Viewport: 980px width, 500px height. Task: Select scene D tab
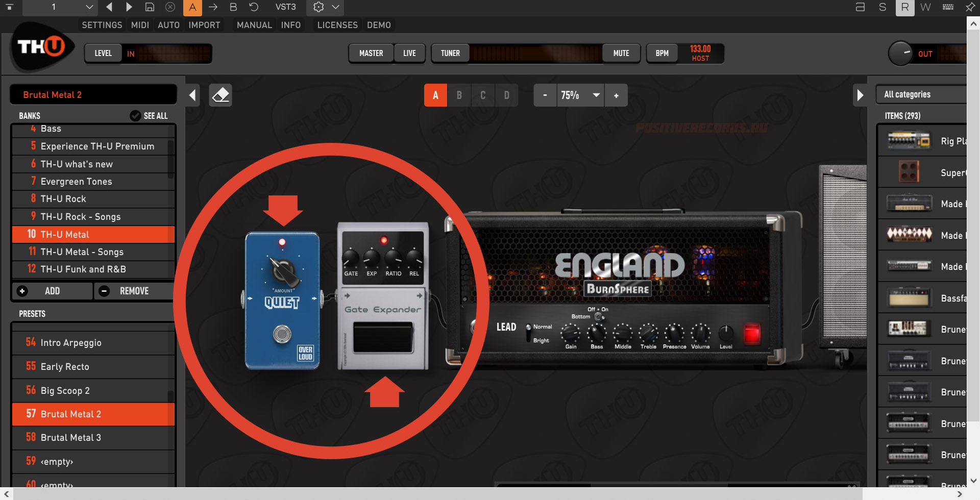click(506, 95)
